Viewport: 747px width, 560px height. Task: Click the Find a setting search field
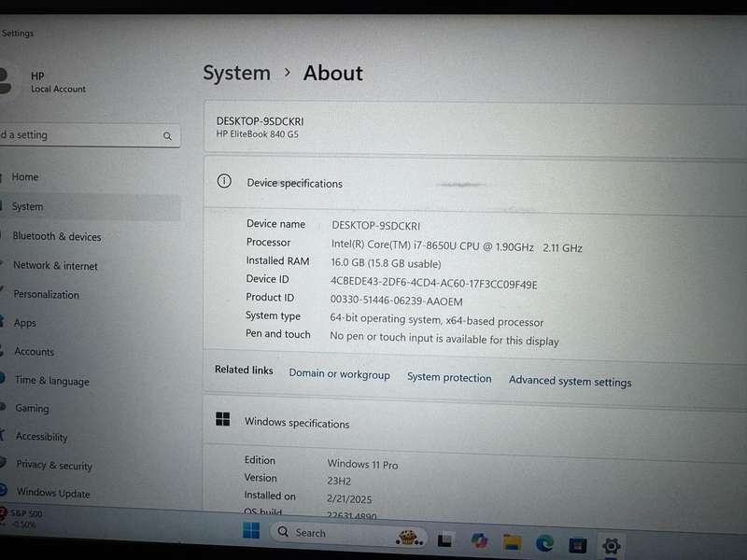[x=90, y=135]
